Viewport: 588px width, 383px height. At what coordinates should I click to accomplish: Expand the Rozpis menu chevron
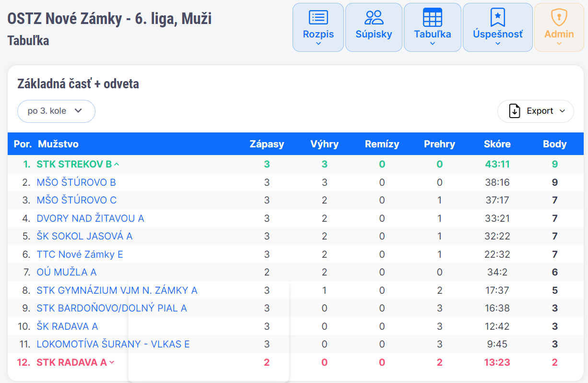[318, 44]
